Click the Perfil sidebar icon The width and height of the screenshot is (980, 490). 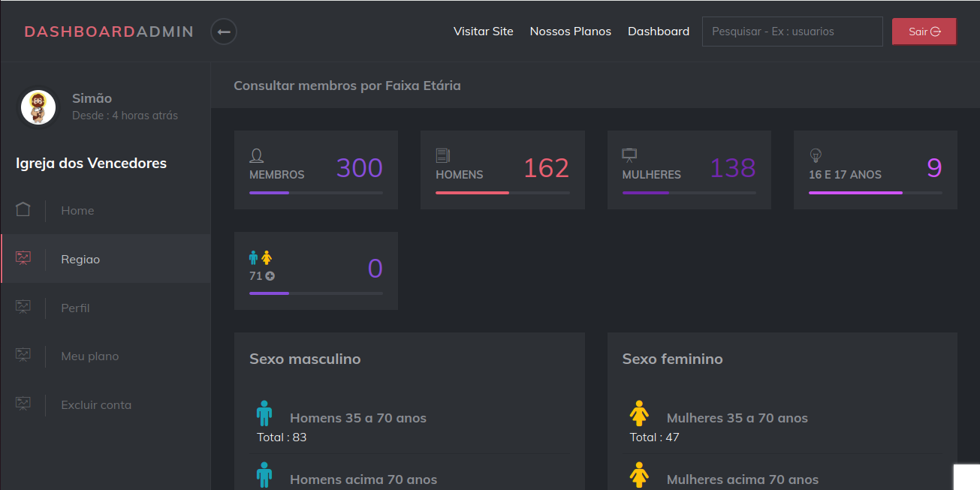tap(23, 308)
